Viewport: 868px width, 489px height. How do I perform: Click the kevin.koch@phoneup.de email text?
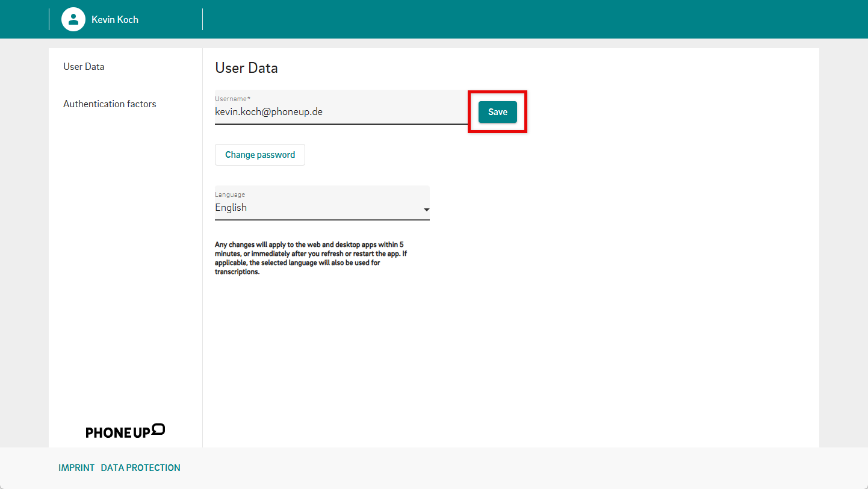tap(268, 112)
